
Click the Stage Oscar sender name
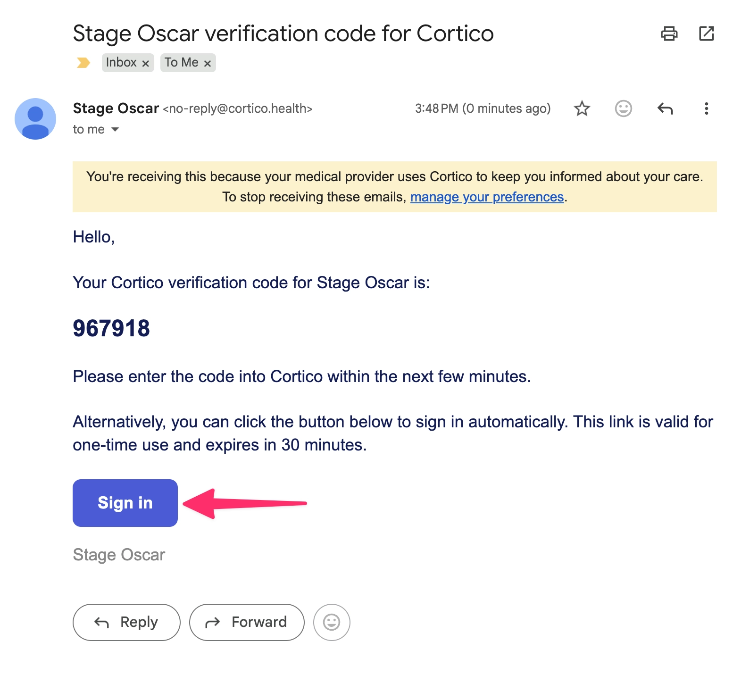pyautogui.click(x=116, y=108)
